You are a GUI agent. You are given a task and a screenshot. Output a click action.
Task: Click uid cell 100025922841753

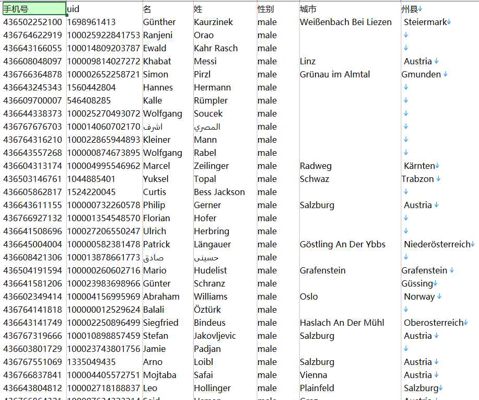coord(104,35)
